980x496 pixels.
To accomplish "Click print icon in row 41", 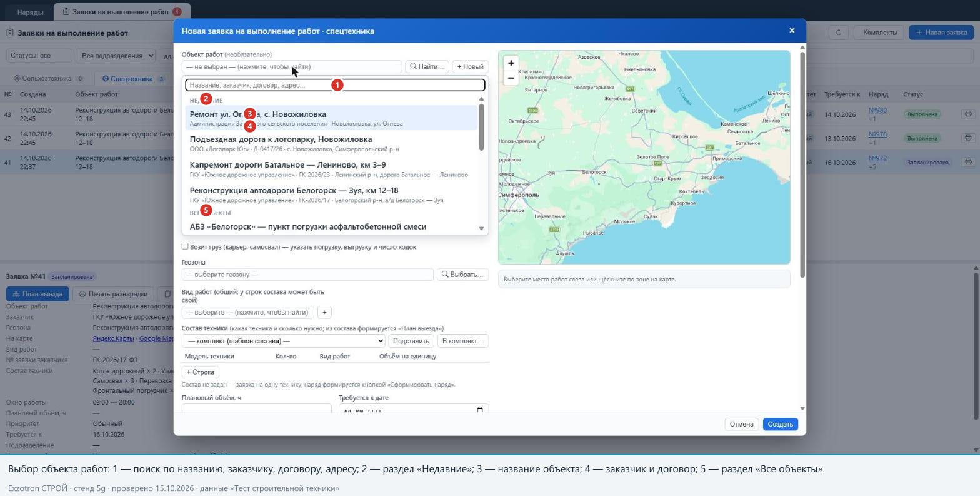I will coord(967,162).
